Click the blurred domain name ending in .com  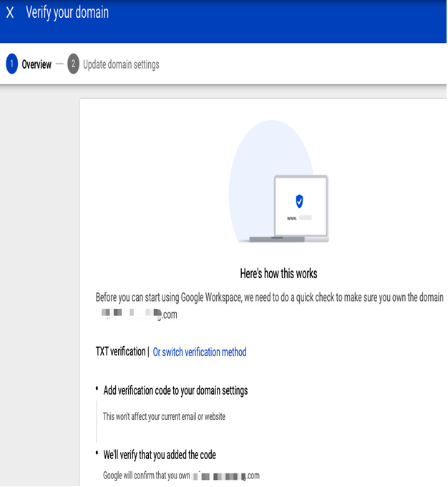(139, 314)
